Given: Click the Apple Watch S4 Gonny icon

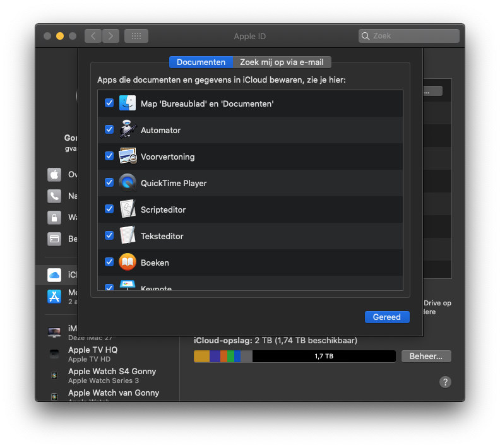Looking at the screenshot, I should pyautogui.click(x=54, y=375).
